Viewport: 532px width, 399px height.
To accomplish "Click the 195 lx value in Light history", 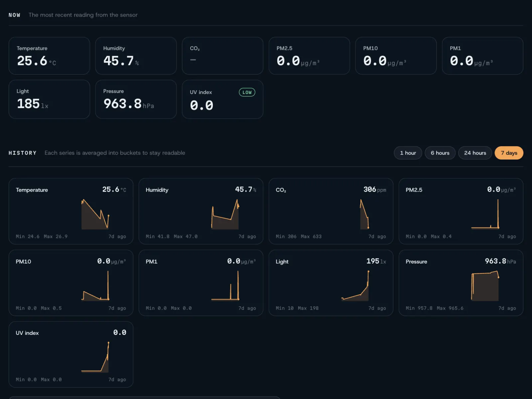I will pyautogui.click(x=376, y=261).
